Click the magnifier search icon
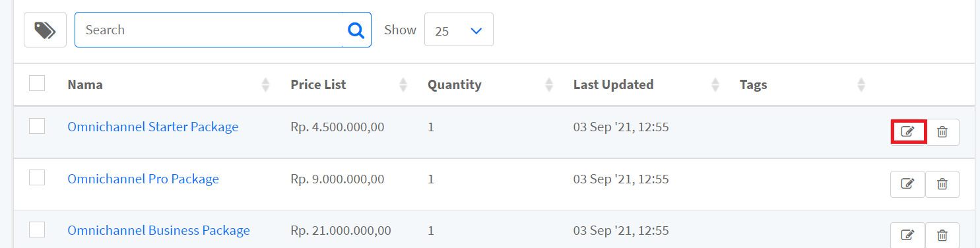Viewport: 980px width, 248px height. (x=356, y=30)
